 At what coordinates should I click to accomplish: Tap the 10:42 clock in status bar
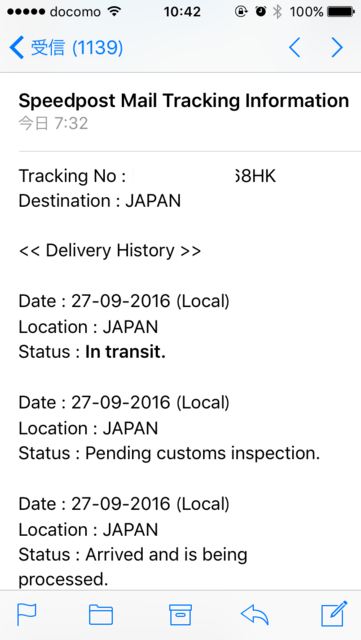coord(182,12)
